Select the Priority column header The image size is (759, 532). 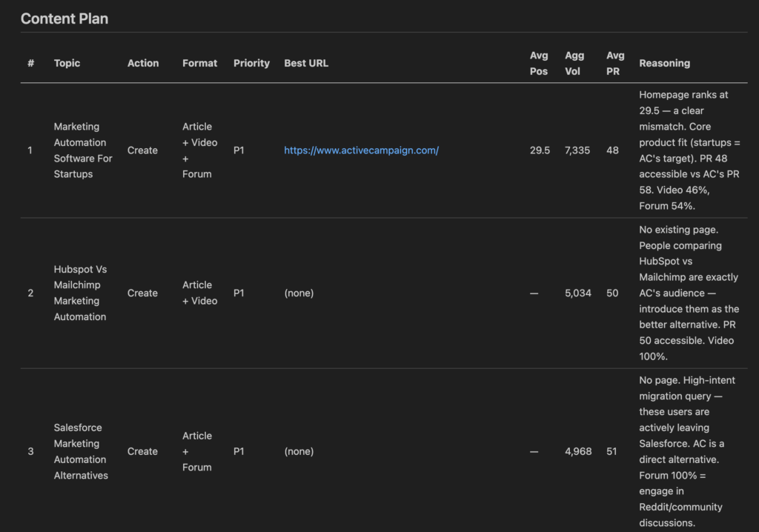click(251, 63)
